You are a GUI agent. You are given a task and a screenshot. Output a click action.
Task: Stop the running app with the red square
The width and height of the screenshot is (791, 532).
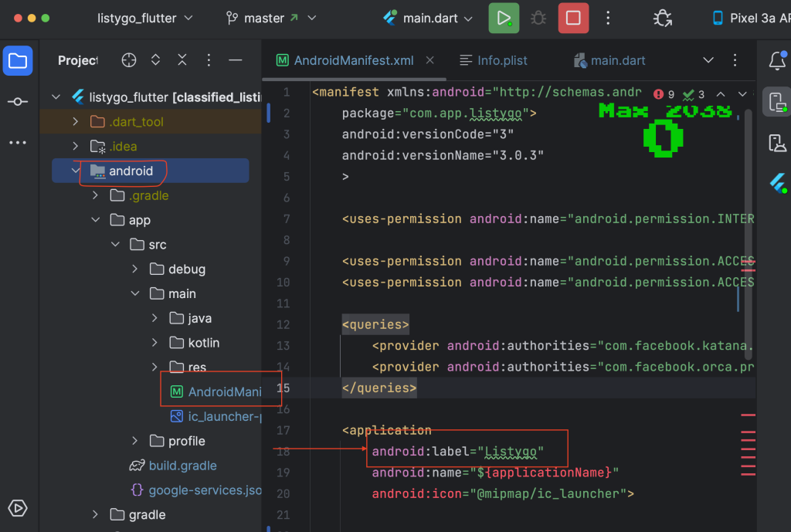(573, 19)
